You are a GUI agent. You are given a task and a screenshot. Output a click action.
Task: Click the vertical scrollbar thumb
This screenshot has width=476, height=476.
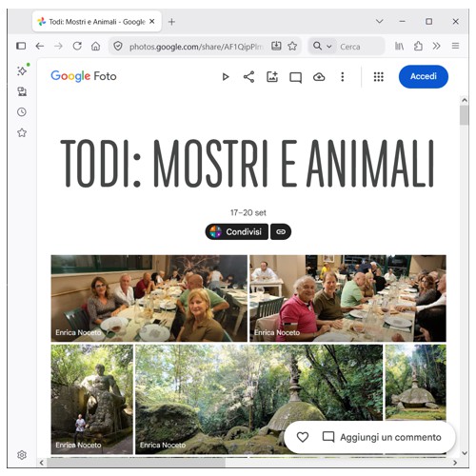(x=465, y=115)
